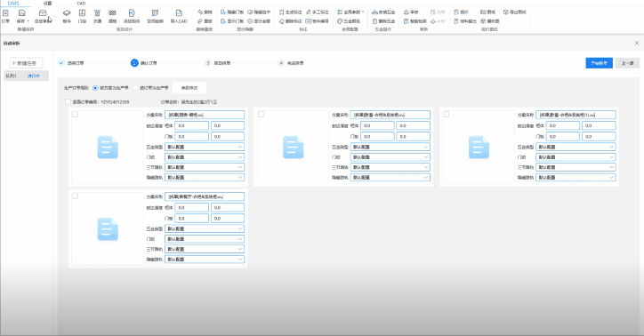Click the 重做 redo icon
This screenshot has width=644, height=336.
tap(205, 21)
